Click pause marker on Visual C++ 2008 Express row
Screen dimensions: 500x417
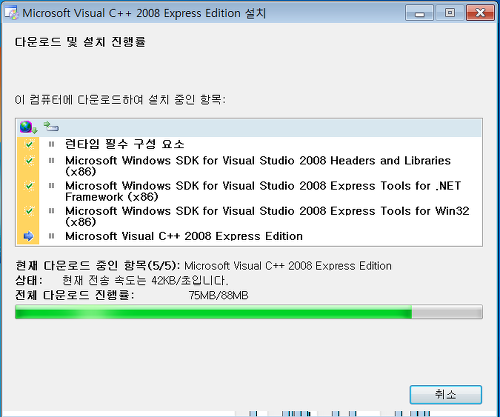point(51,236)
